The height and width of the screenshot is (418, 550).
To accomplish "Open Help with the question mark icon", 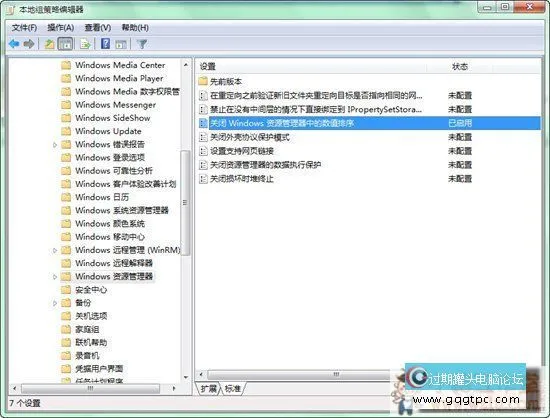I will (x=105, y=44).
